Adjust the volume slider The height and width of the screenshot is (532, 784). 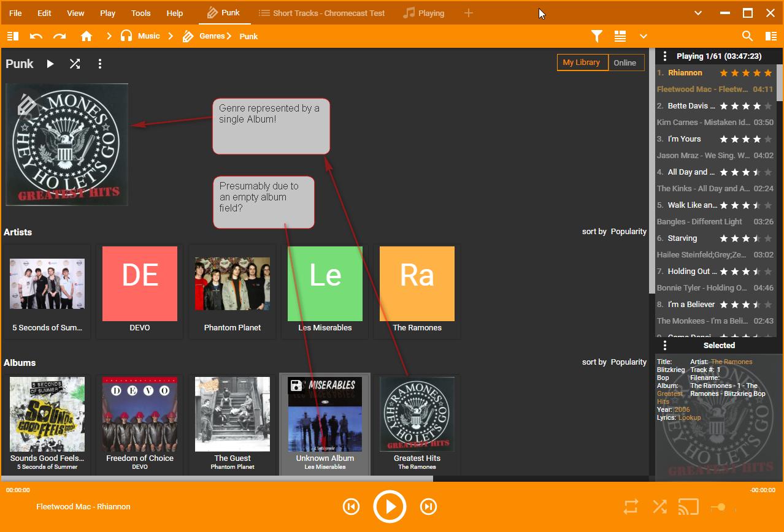pos(721,507)
